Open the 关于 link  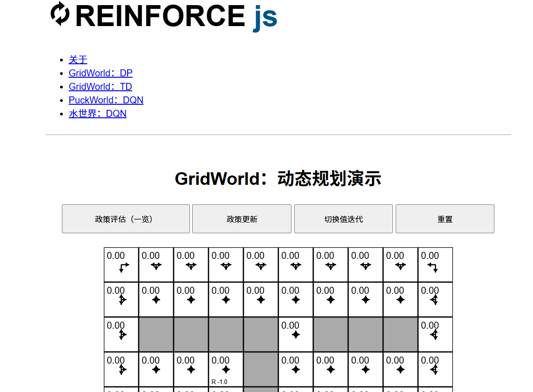(78, 60)
